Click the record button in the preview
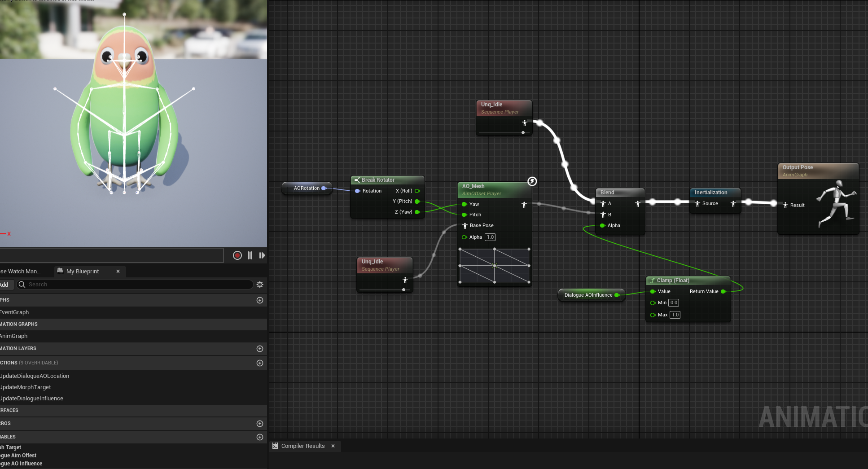This screenshot has width=868, height=469. click(x=237, y=255)
